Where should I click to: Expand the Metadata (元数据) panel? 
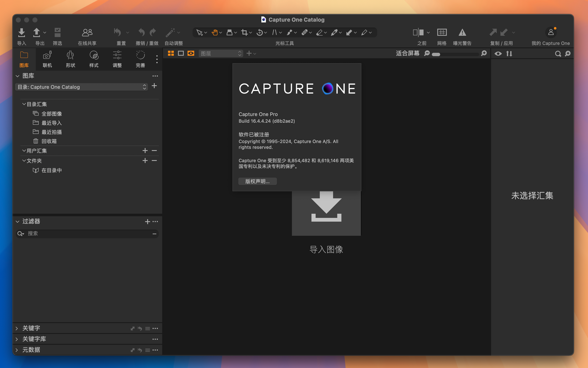click(x=17, y=350)
